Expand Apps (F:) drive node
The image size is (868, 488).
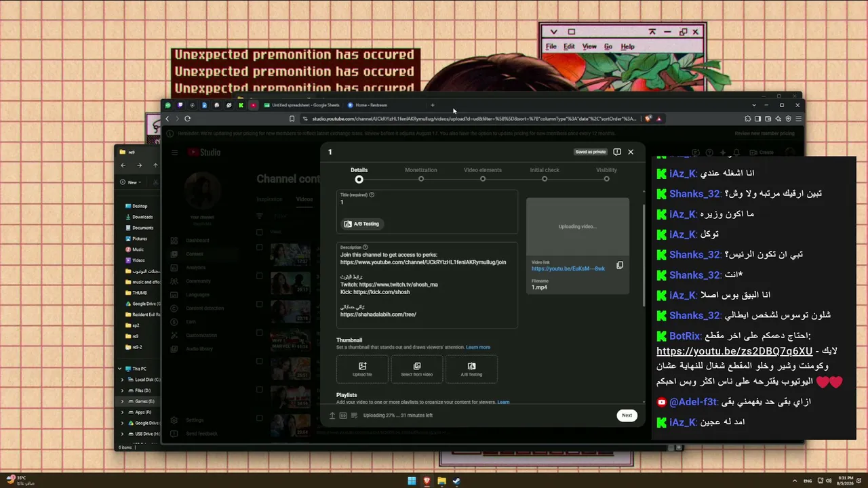coord(123,412)
